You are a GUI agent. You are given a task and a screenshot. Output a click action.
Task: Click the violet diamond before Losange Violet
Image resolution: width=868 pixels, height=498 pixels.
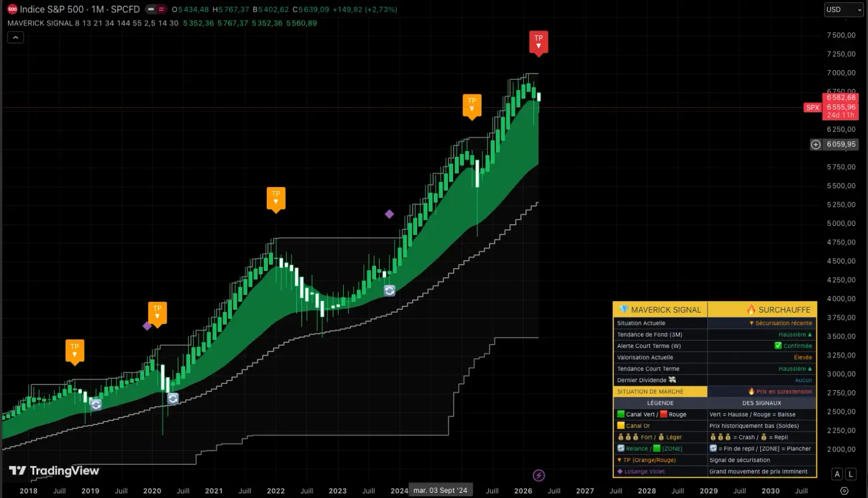(x=620, y=471)
